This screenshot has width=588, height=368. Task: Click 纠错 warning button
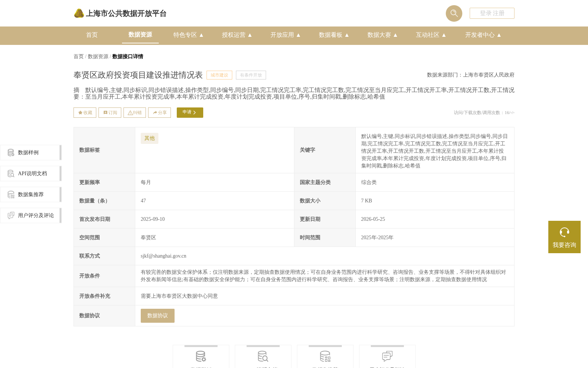(x=135, y=113)
